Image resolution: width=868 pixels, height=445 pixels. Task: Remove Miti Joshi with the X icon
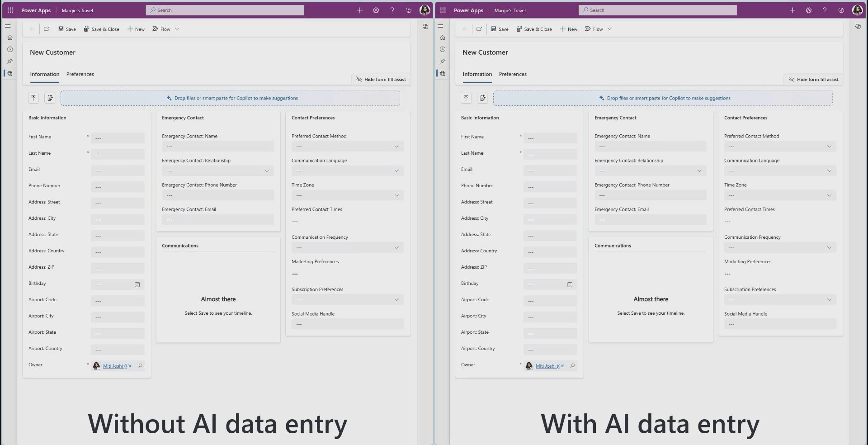(x=129, y=366)
